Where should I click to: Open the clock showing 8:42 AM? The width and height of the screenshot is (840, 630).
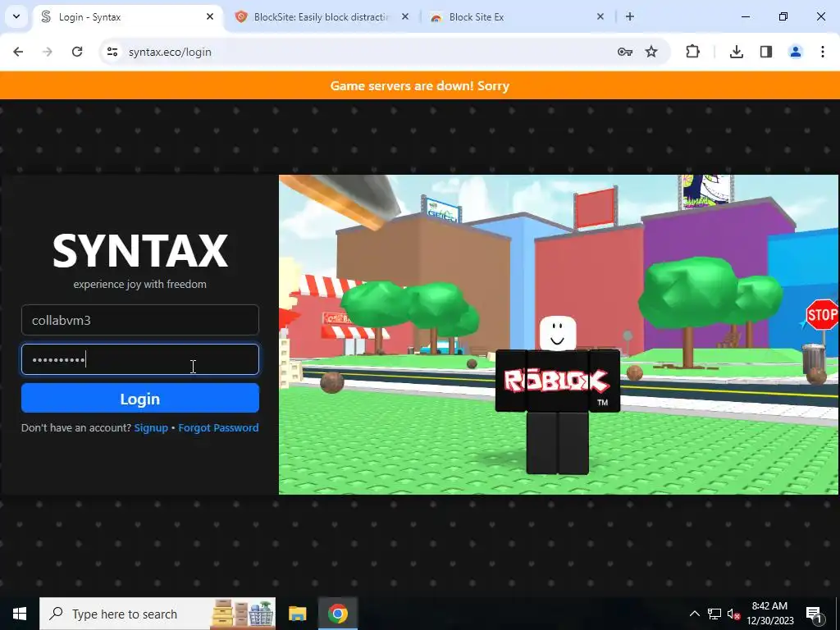coord(770,614)
